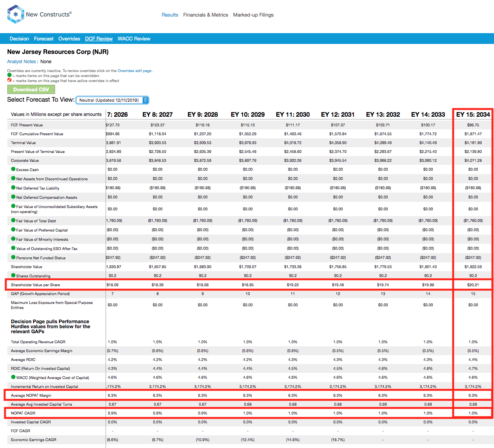Click the green dot beside Fair Value of Total Debt
This screenshot has height=448, width=494.
[13, 220]
